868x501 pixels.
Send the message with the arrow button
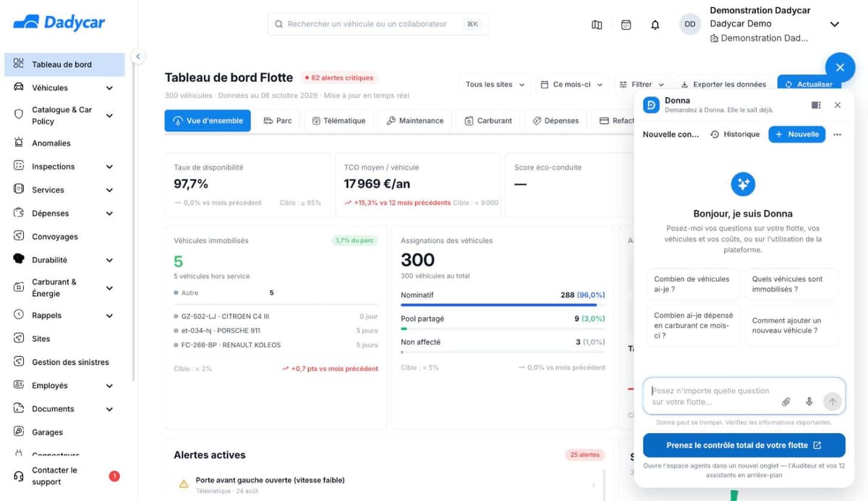[x=833, y=402]
